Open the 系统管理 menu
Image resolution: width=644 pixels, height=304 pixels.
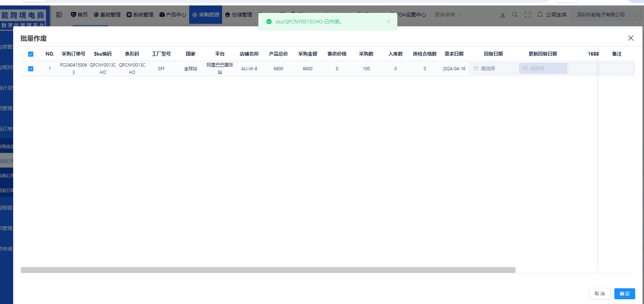(140, 15)
